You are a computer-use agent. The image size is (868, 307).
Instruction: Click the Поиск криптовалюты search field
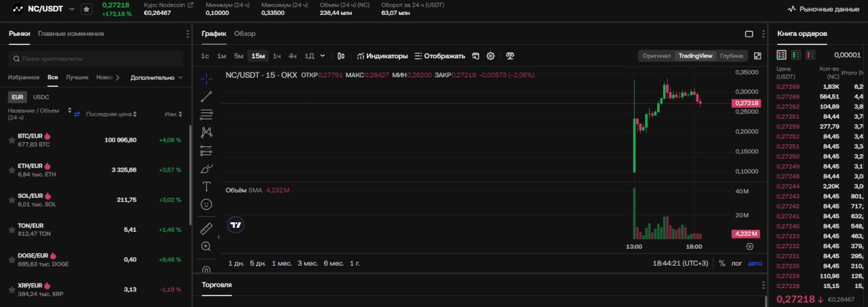click(96, 59)
